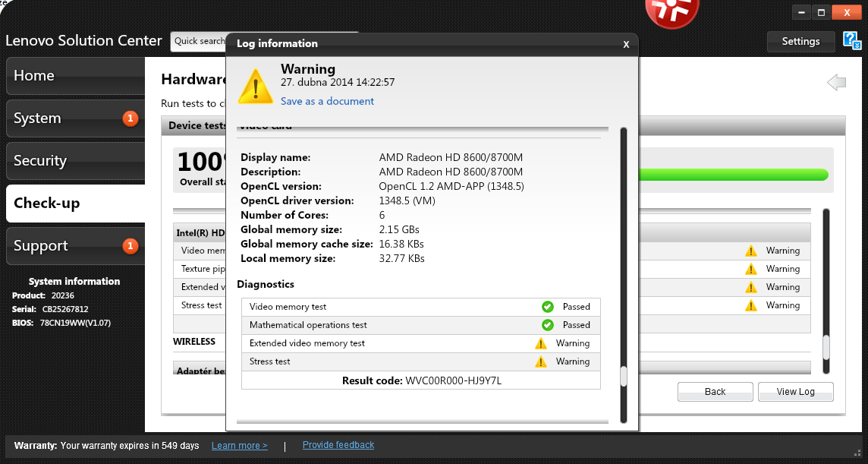The height and width of the screenshot is (464, 868).
Task: Click the warranty expires in 549 days text
Action: [x=130, y=446]
